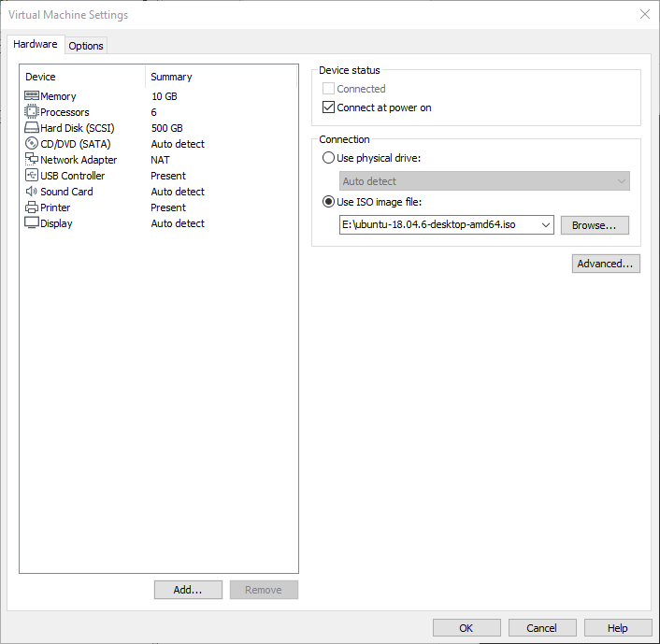The height and width of the screenshot is (644, 660).
Task: Open the Advanced settings dialog
Action: [606, 264]
